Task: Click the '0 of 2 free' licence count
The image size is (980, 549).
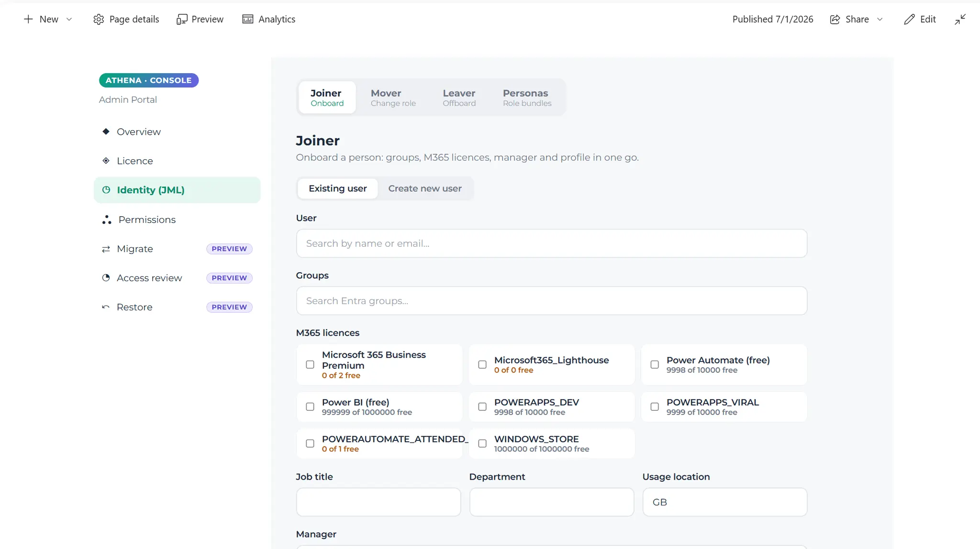Action: [x=341, y=376]
